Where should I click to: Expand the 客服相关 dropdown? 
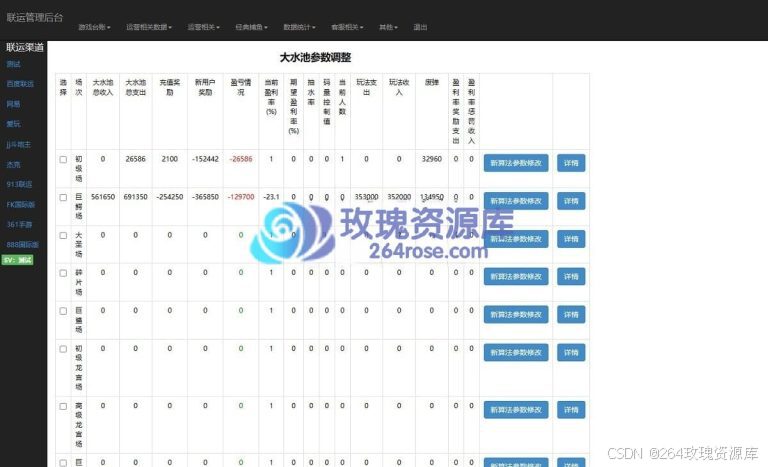click(347, 27)
